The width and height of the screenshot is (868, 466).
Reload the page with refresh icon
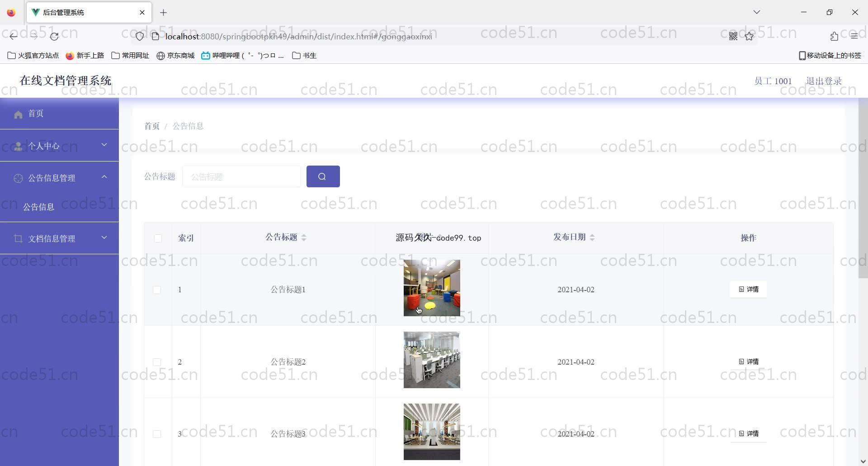point(55,36)
